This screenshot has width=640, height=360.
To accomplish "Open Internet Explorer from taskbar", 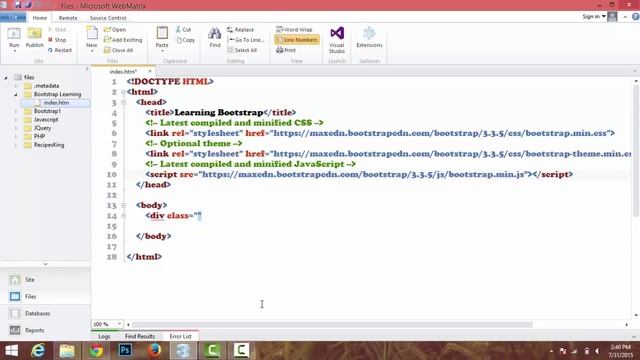I will pos(38,350).
